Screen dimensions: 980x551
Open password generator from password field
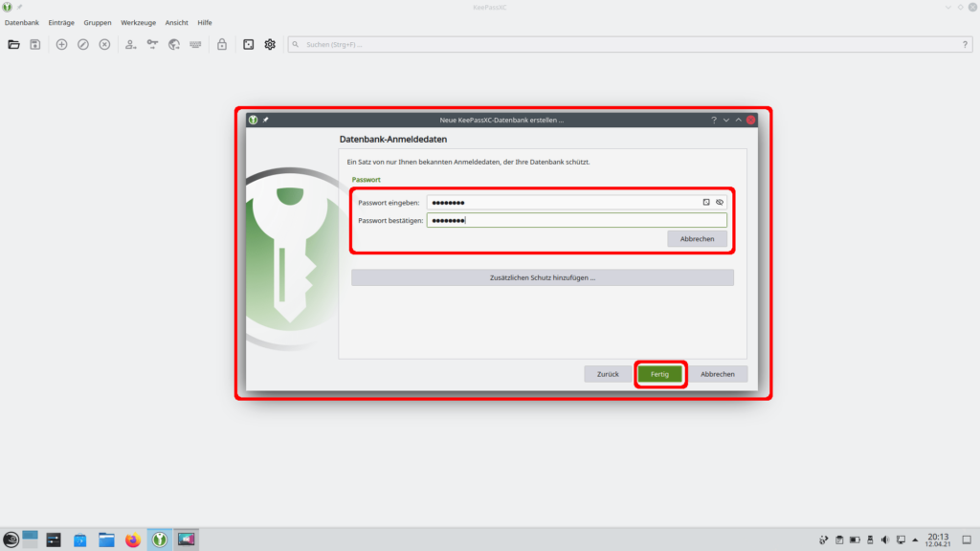(x=706, y=203)
